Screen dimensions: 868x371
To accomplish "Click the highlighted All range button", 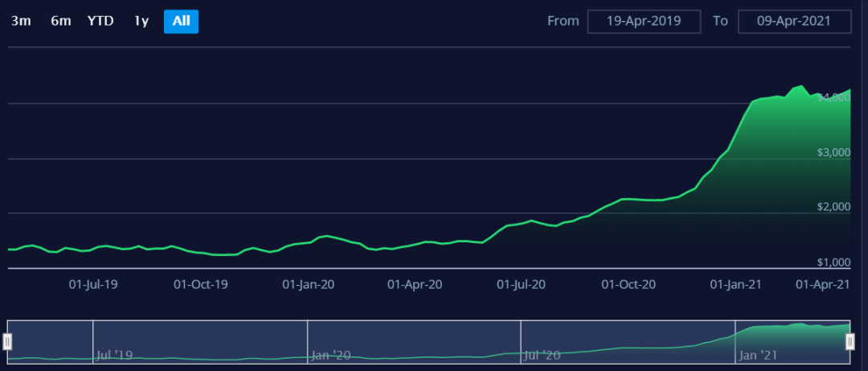I will click(181, 21).
